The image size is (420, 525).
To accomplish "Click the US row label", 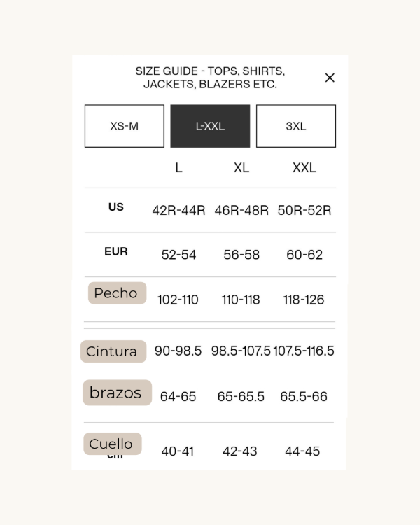I will coord(116,207).
